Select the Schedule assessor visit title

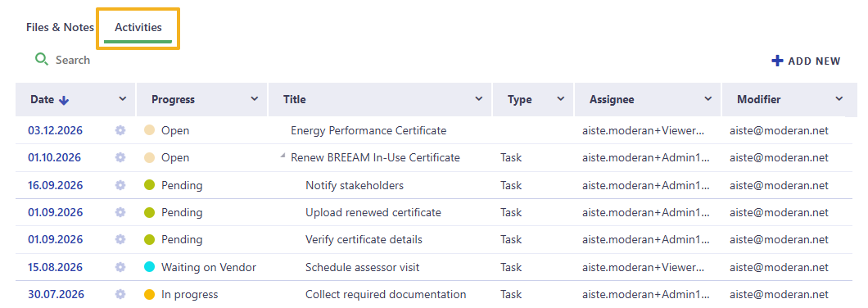click(x=363, y=267)
